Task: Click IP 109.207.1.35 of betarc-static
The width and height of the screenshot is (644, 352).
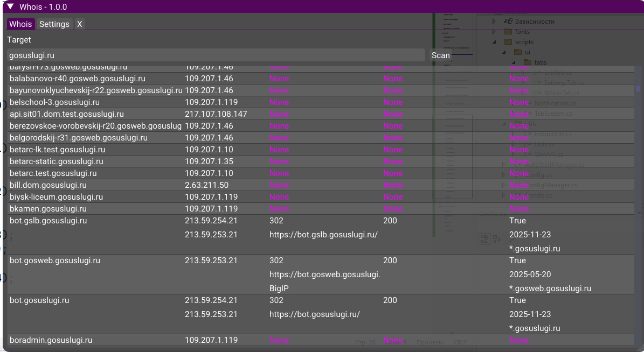Action: coord(209,161)
